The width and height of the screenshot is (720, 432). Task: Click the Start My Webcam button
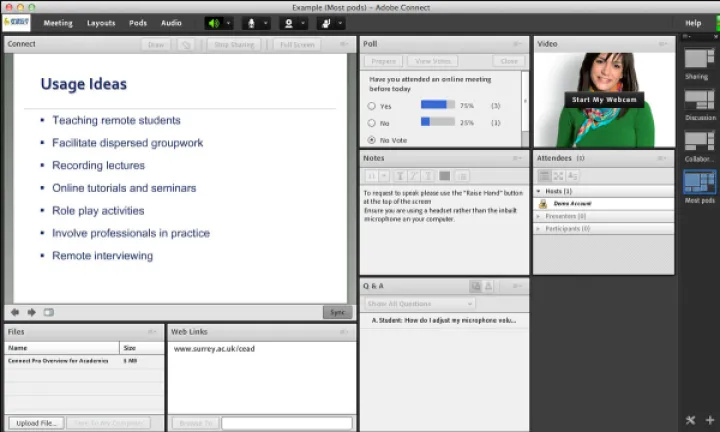coord(603,100)
